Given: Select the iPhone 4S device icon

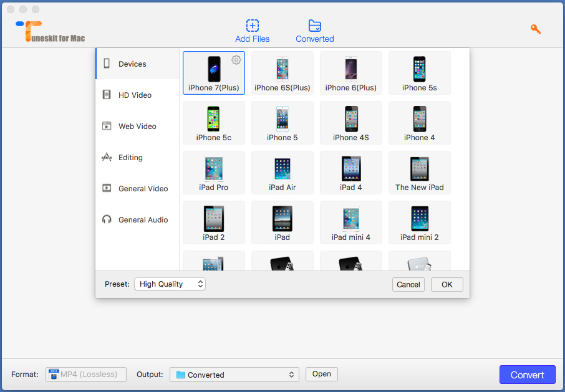Looking at the screenshot, I should pyautogui.click(x=351, y=118).
